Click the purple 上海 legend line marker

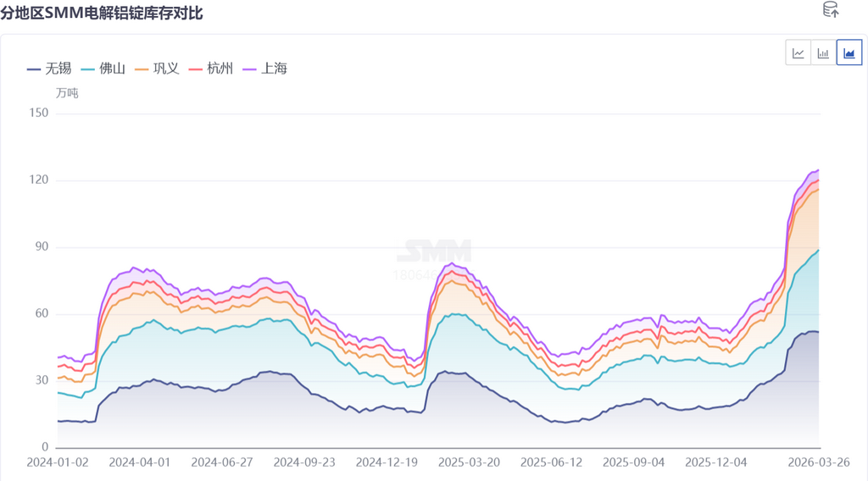coord(249,69)
